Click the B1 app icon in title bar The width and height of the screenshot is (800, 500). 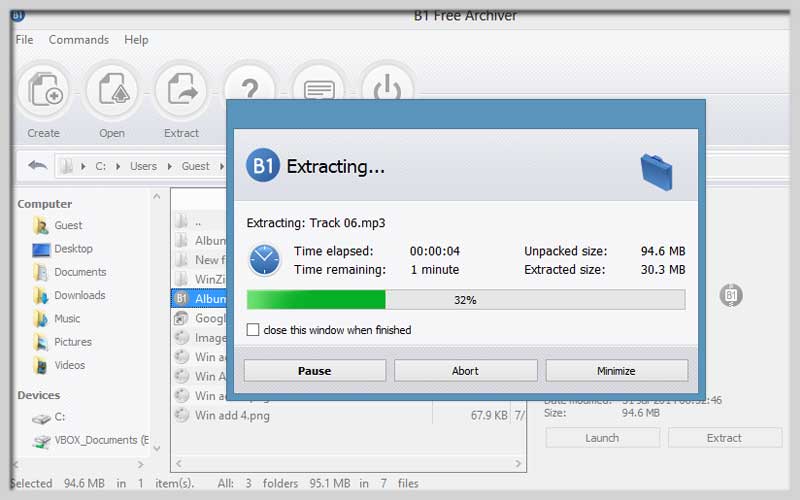tap(18, 15)
